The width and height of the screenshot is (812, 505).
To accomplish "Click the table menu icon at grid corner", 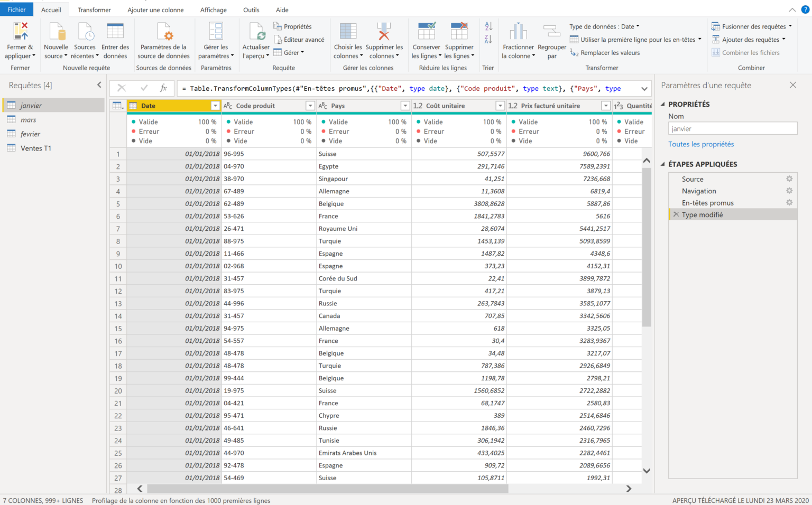I will point(118,106).
